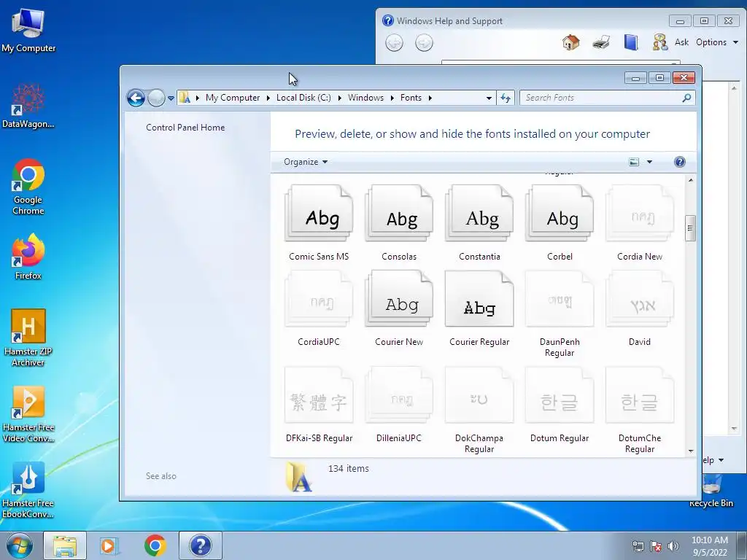Click the Firefox desktop shortcut
This screenshot has height=560, width=747.
pyautogui.click(x=28, y=257)
